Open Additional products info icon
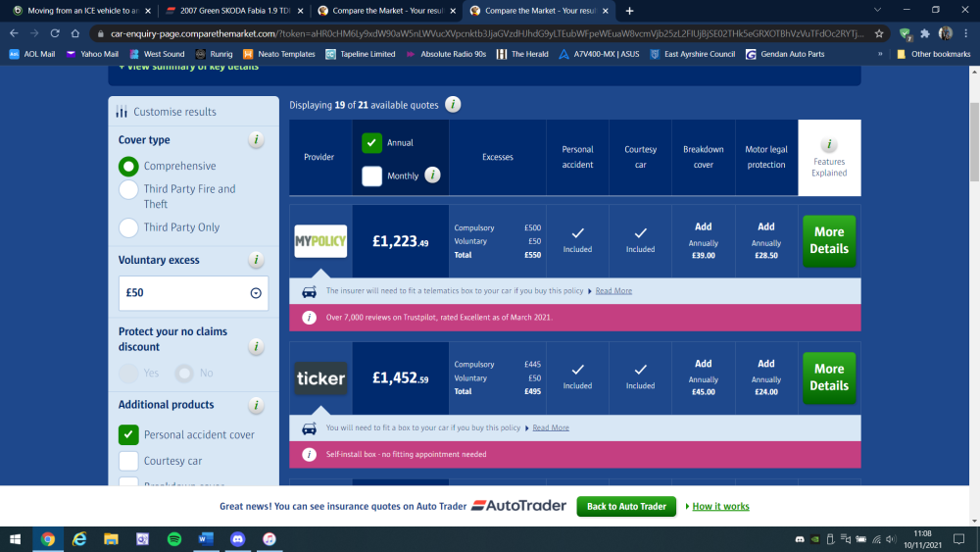The height and width of the screenshot is (552, 980). (x=256, y=405)
